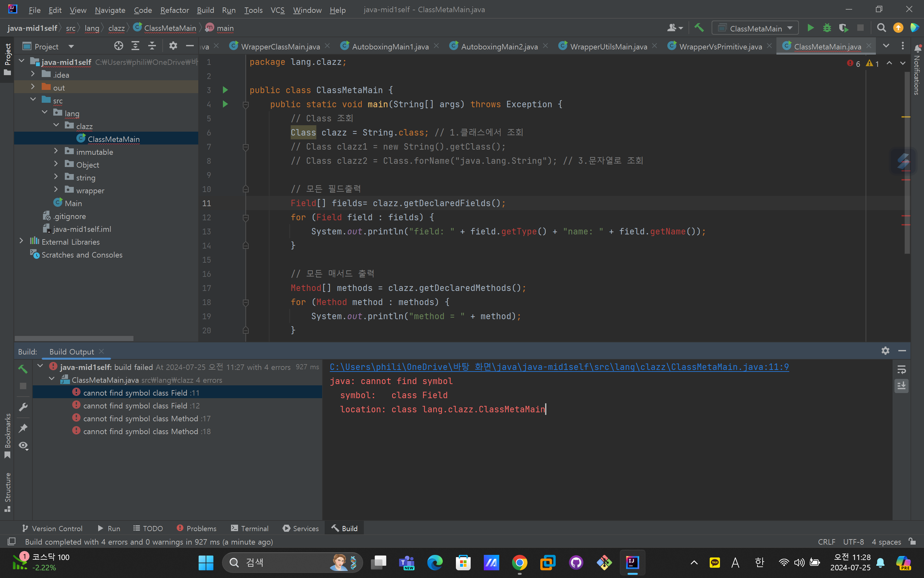
Task: Open Microsoft Edge from the taskbar
Action: (x=435, y=562)
